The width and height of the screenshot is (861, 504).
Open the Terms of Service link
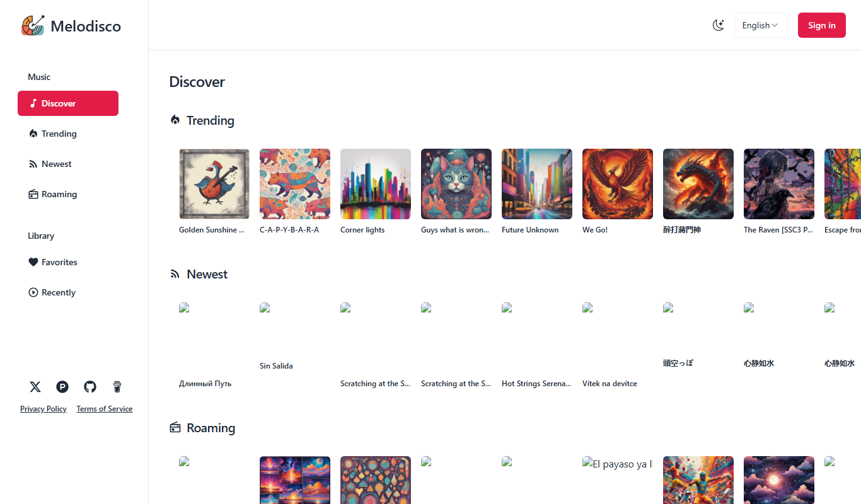105,409
